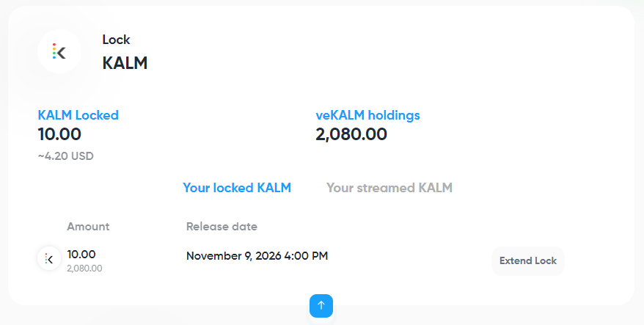
Task: Click the blue up arrow button
Action: 321,305
